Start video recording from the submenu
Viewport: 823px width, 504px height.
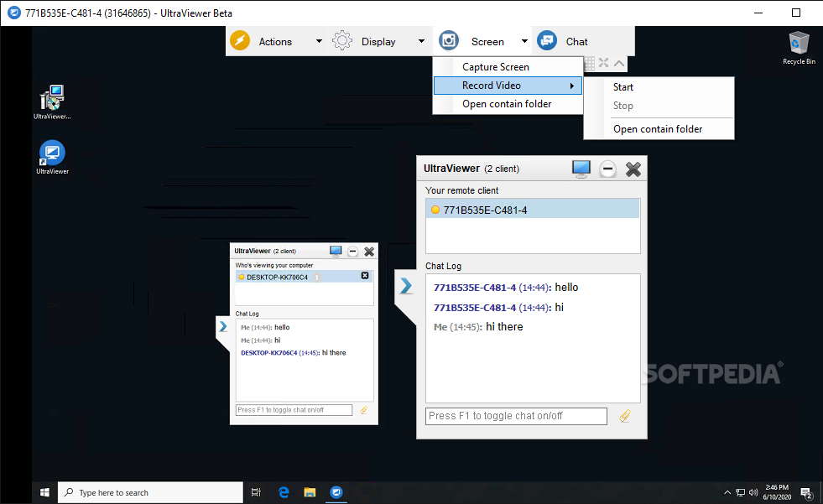659,87
